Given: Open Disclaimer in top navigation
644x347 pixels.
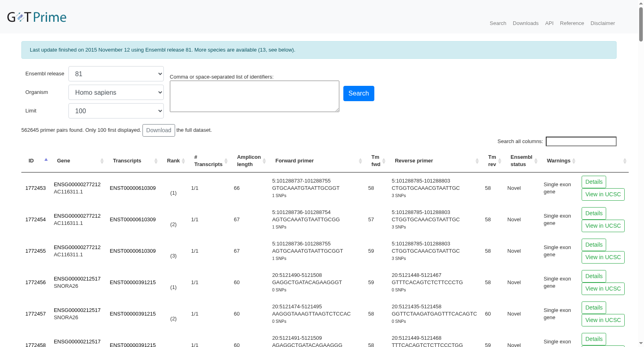Looking at the screenshot, I should pos(603,23).
